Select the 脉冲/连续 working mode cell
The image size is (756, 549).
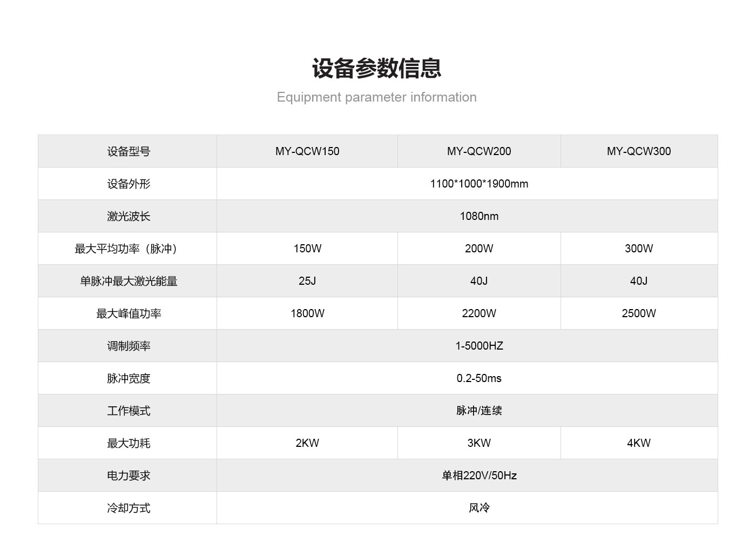478,411
